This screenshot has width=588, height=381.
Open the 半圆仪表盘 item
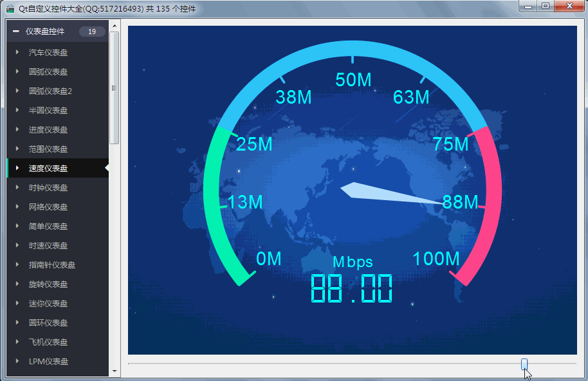(x=48, y=110)
